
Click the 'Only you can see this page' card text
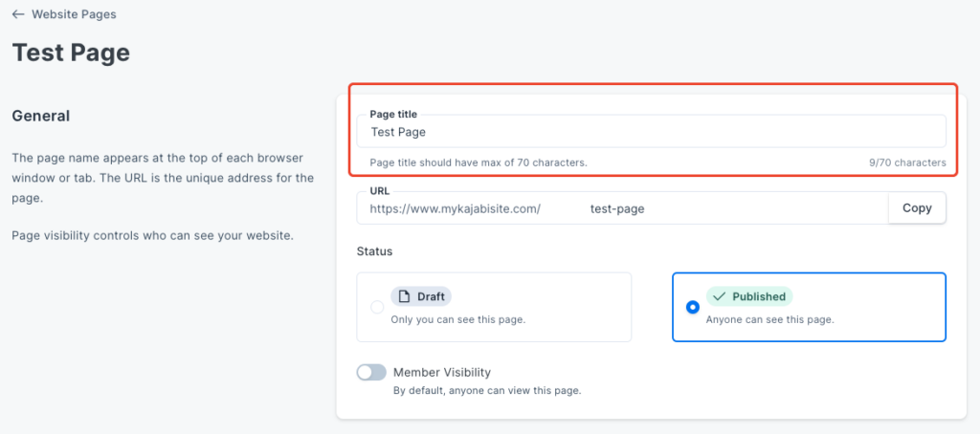pyautogui.click(x=458, y=319)
